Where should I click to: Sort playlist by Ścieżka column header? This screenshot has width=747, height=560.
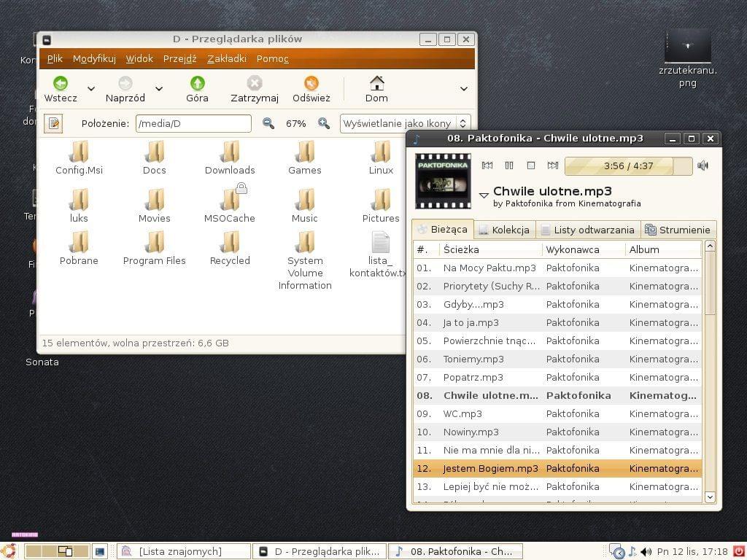tap(491, 249)
